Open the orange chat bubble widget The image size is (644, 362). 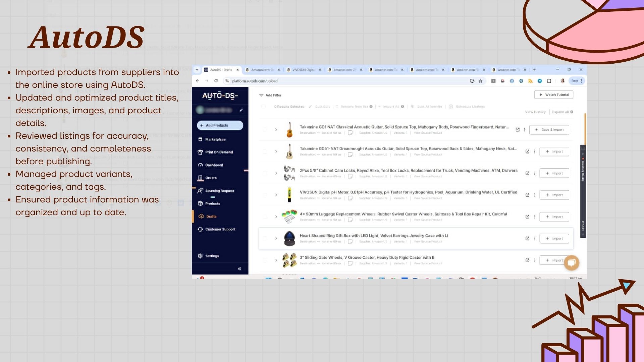point(572,263)
